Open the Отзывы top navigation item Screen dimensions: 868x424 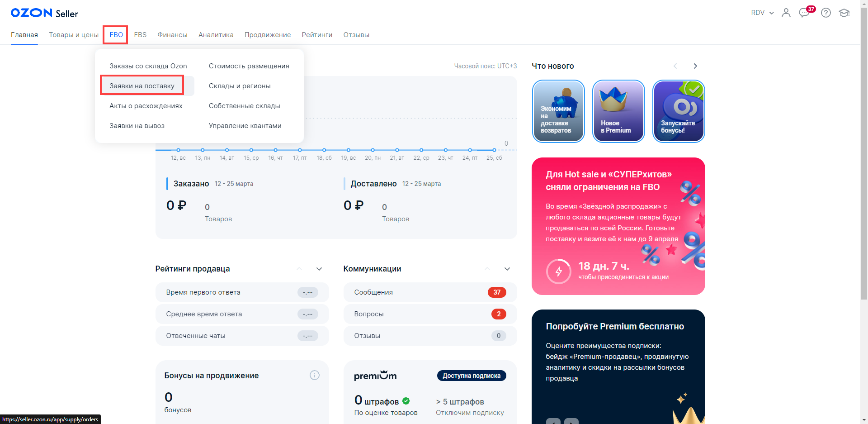(x=356, y=35)
